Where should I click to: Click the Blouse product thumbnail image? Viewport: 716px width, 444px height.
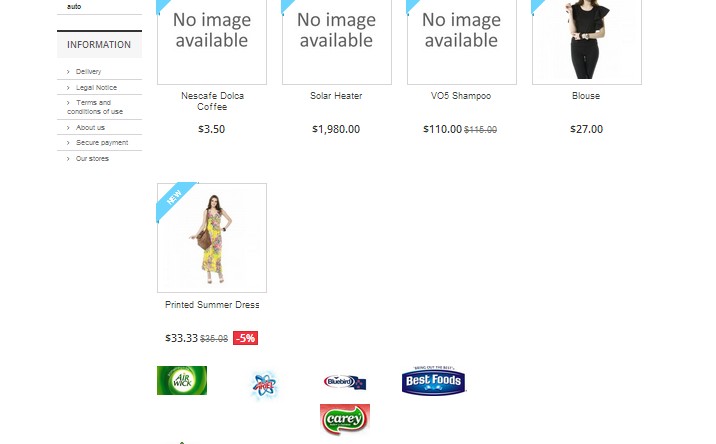tap(587, 42)
